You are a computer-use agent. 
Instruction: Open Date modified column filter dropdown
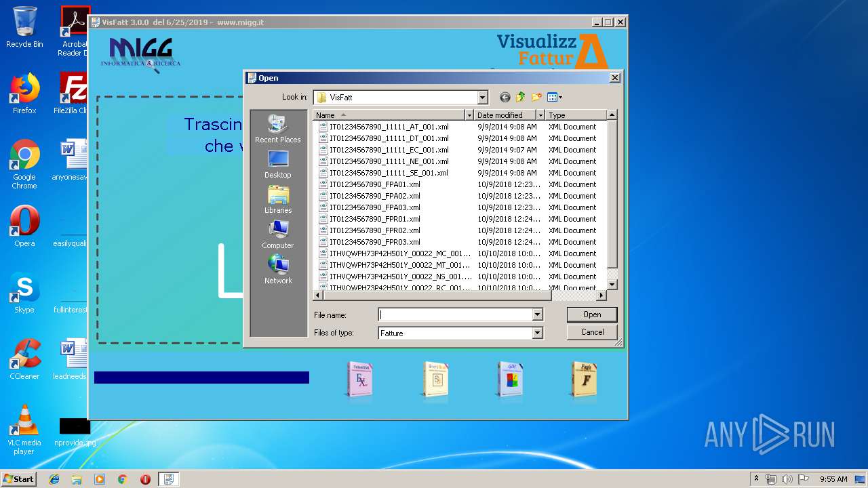pyautogui.click(x=540, y=115)
